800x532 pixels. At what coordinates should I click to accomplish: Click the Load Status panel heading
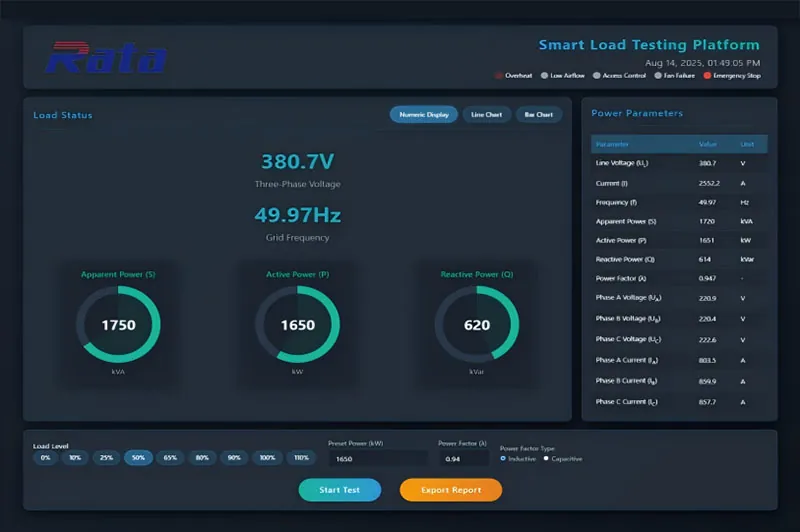point(63,115)
